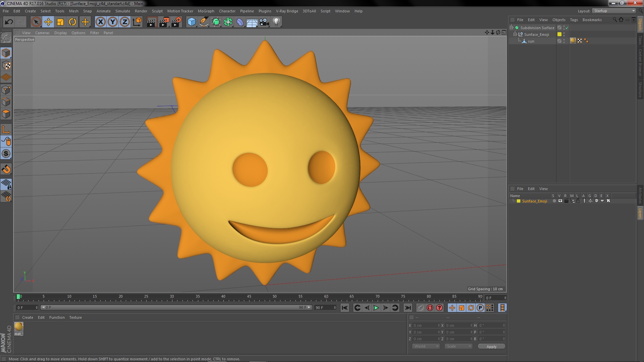This screenshot has height=362, width=644.
Task: Enable Snap magnet icon
Action: click(6, 169)
